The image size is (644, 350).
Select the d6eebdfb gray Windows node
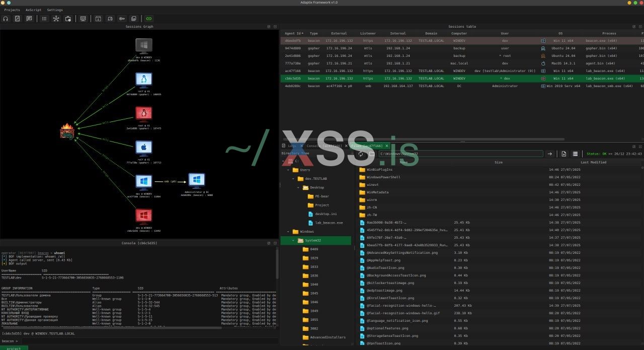click(144, 46)
